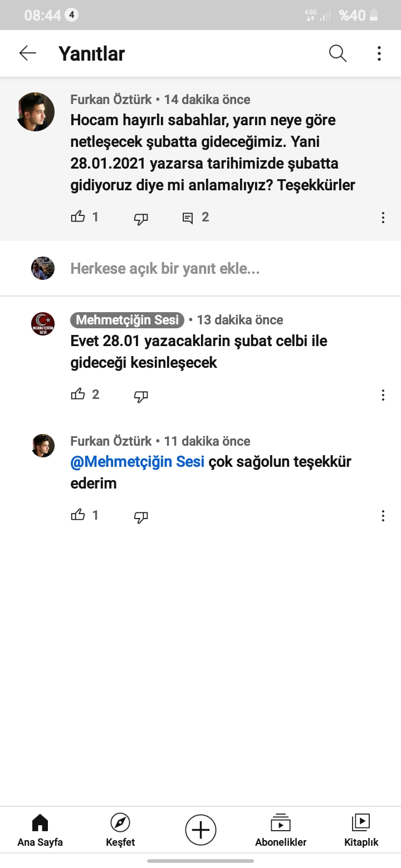Viewport: 401px width, 868px height.
Task: Dislike Mehmetçiğin Sesi's reply
Action: 141,396
